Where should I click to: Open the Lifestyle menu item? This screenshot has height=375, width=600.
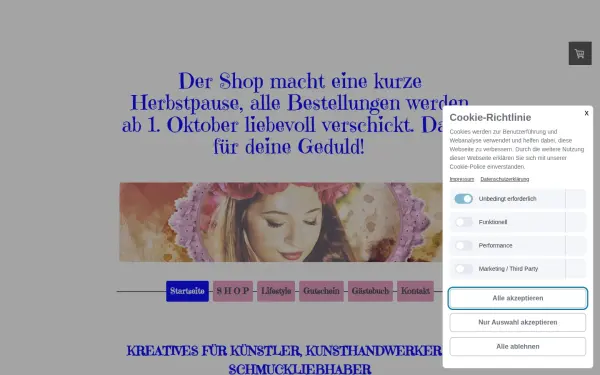[276, 291]
